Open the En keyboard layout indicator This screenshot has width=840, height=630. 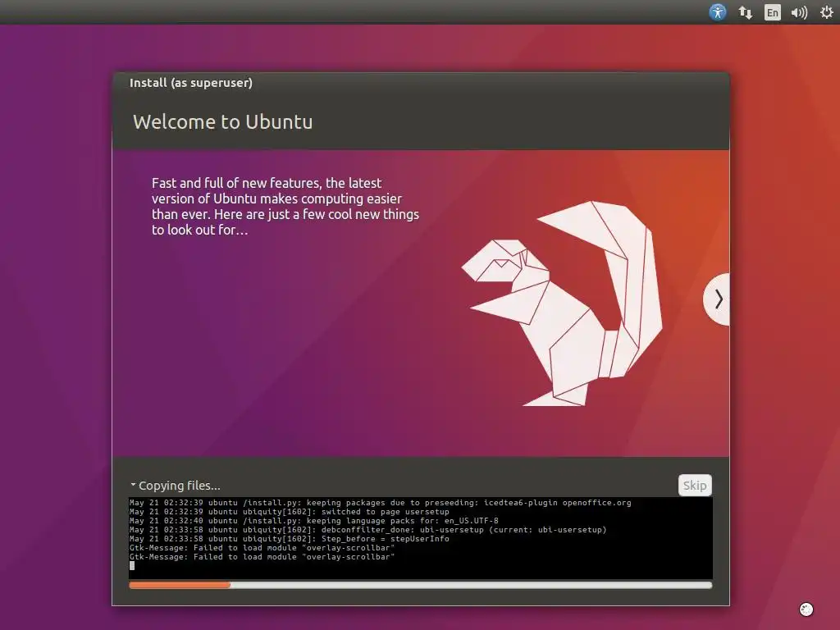pyautogui.click(x=772, y=12)
